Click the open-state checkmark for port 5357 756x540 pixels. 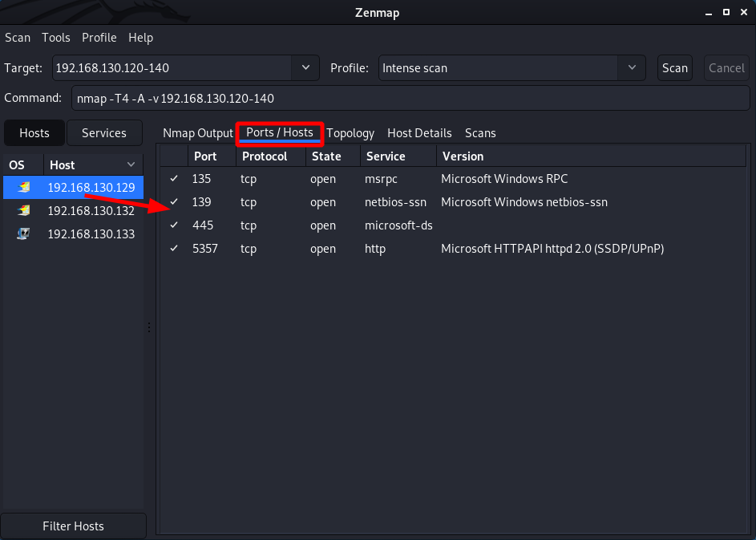[x=174, y=248]
